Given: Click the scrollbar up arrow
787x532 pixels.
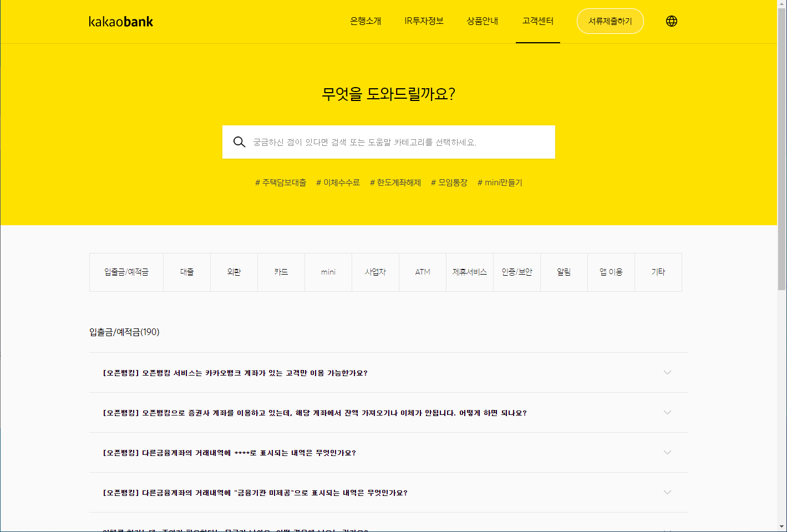Looking at the screenshot, I should 782,4.
